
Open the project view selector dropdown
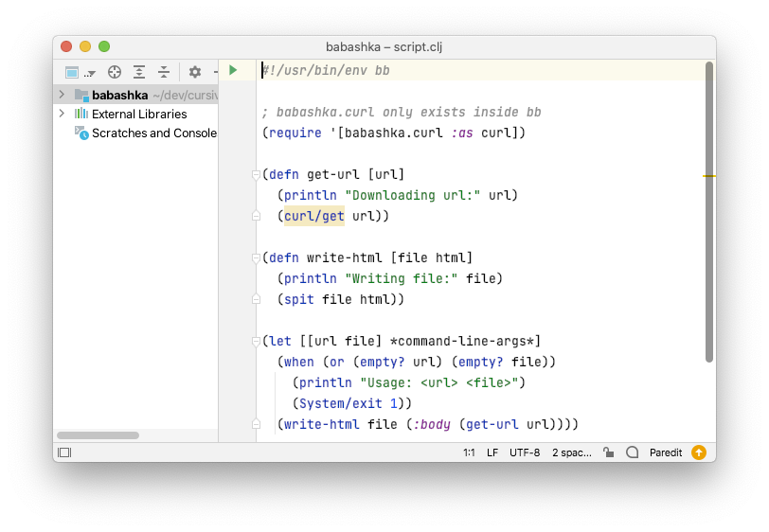[80, 73]
